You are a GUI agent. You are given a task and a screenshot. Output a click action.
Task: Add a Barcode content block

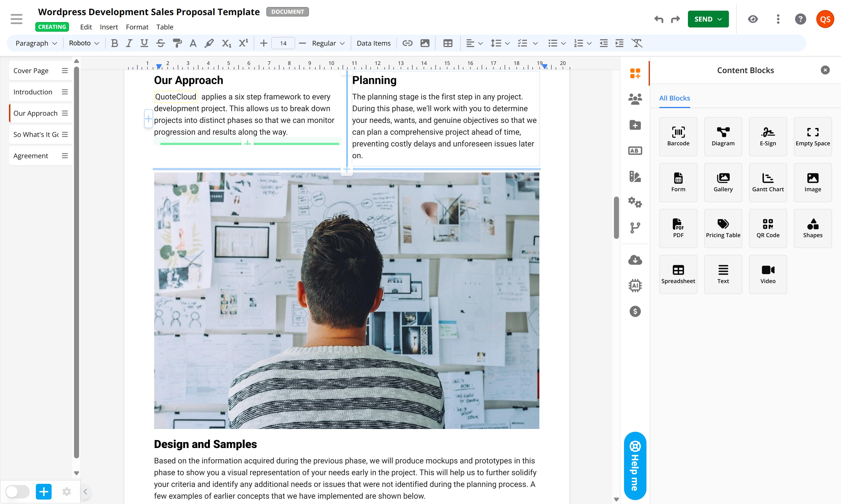pos(678,136)
